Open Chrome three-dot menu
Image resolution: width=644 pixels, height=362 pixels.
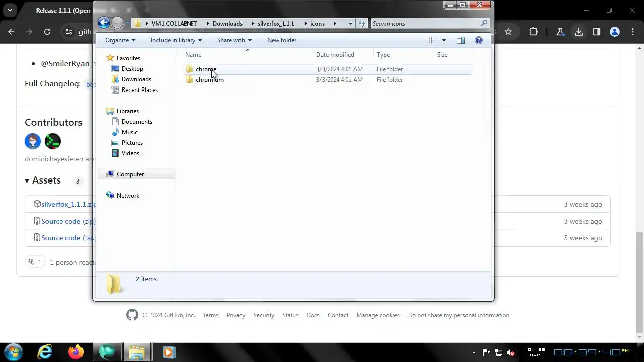pos(633,32)
